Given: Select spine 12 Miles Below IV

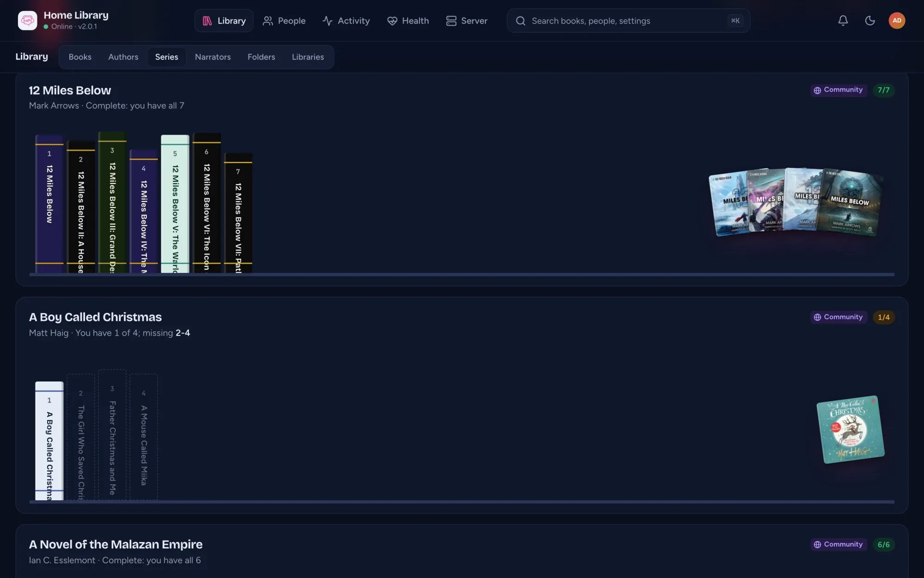Looking at the screenshot, I should 144,211.
